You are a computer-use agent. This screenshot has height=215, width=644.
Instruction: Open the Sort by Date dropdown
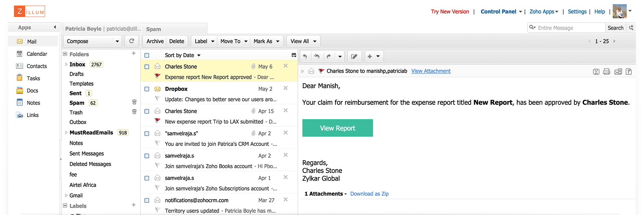(x=183, y=55)
